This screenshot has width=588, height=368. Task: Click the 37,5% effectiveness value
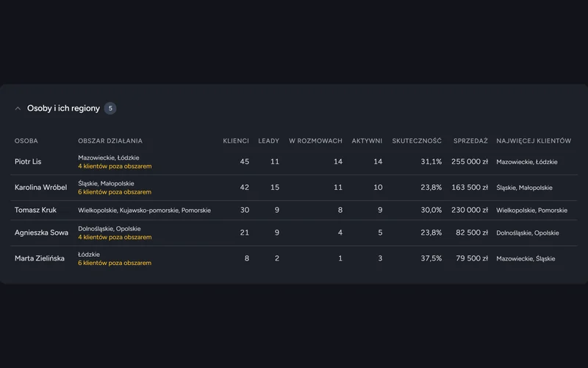(x=431, y=258)
